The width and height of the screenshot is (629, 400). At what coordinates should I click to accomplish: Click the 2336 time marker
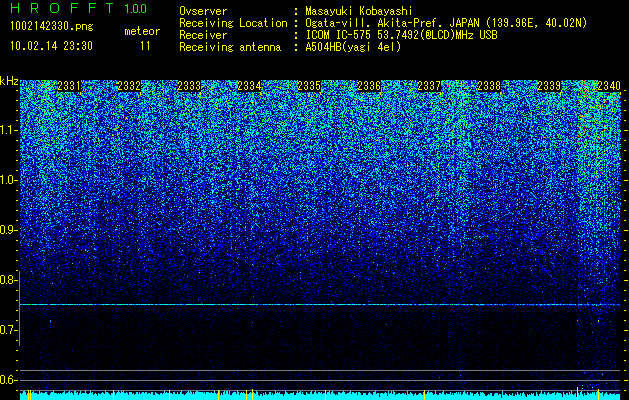(369, 86)
